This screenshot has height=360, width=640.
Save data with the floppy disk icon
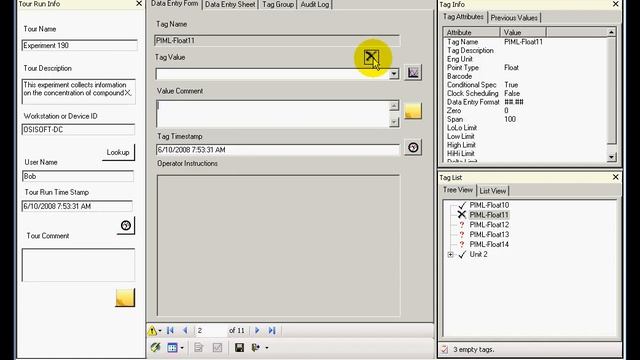tap(240, 348)
